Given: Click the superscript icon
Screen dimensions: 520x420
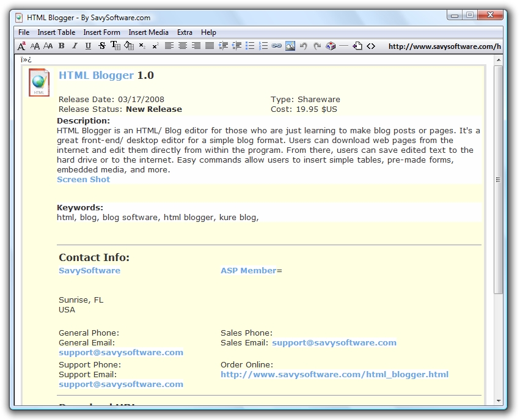Looking at the screenshot, I should 155,46.
